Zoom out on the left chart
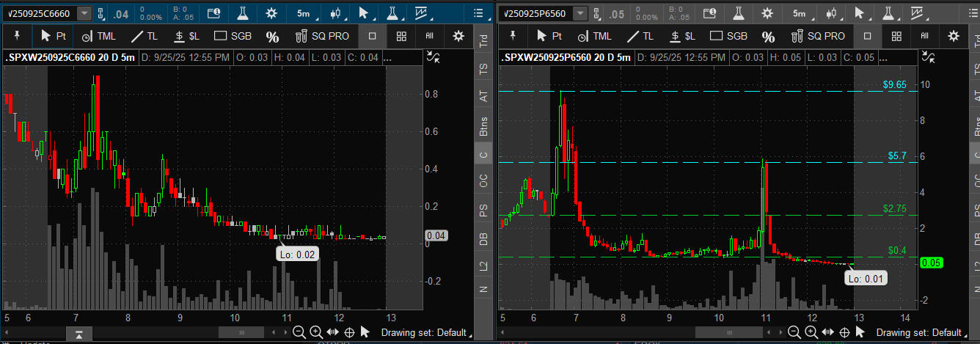Screen dimensions: 980x344 coord(299,332)
